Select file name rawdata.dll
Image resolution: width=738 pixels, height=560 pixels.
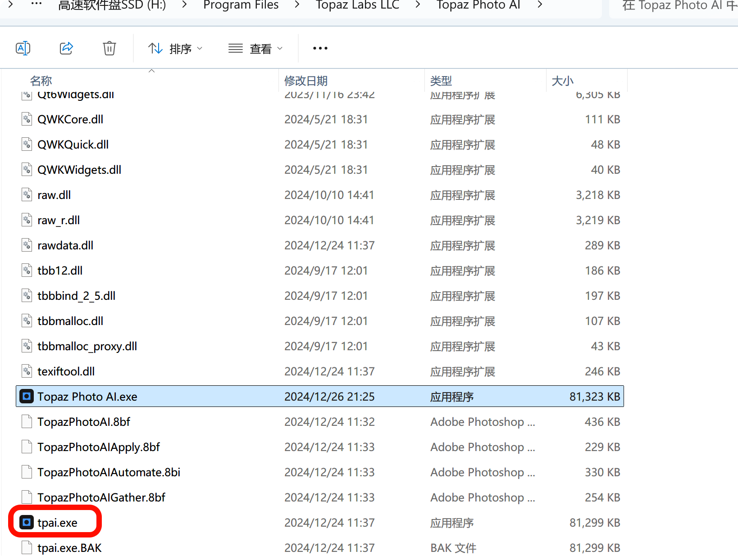pyautogui.click(x=65, y=245)
